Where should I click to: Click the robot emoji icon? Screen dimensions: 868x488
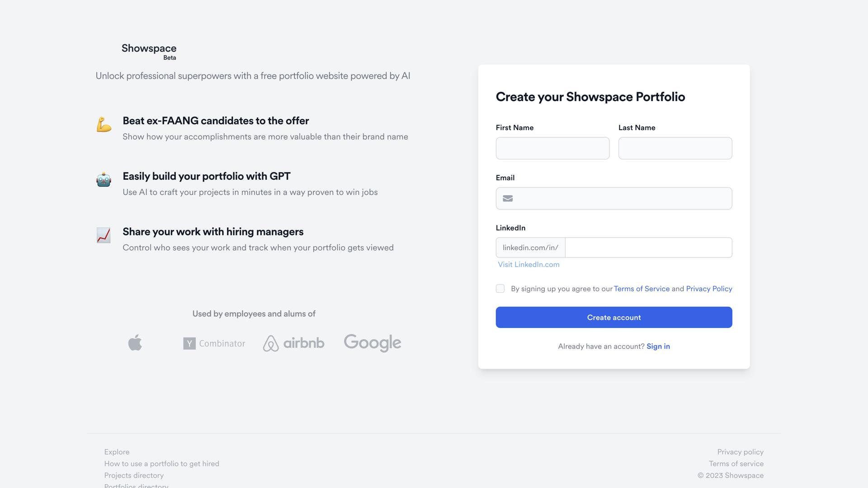coord(104,179)
